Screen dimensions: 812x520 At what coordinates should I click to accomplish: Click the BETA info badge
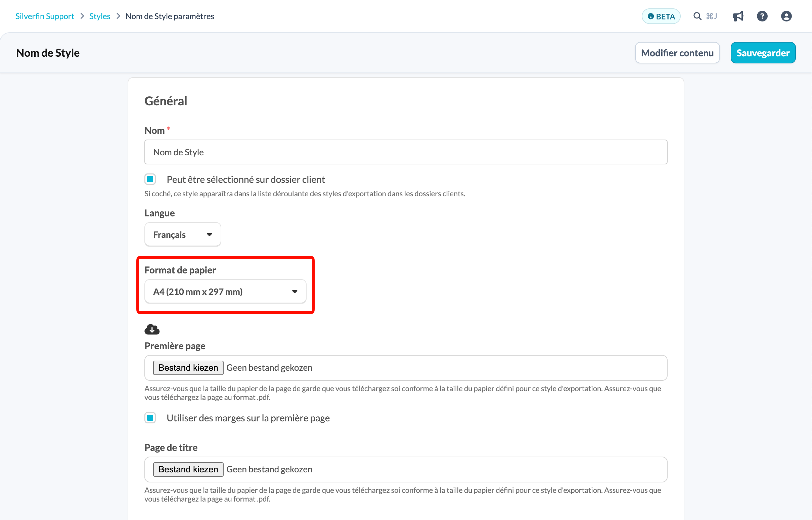pos(661,16)
